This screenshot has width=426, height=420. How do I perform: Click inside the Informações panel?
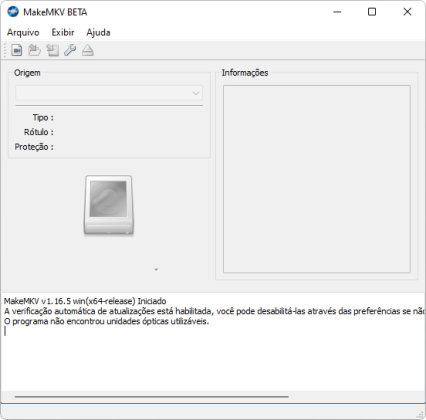tap(317, 179)
